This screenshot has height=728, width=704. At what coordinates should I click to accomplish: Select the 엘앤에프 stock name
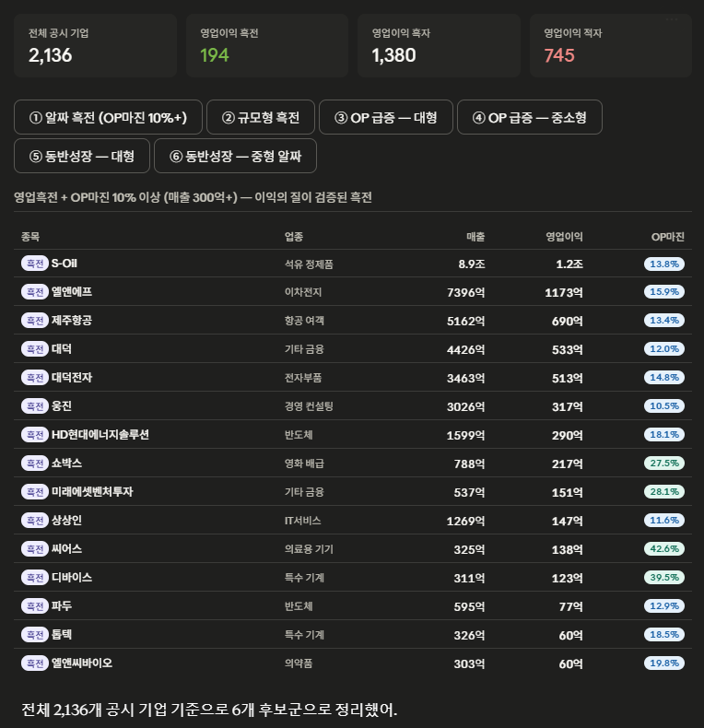72,291
